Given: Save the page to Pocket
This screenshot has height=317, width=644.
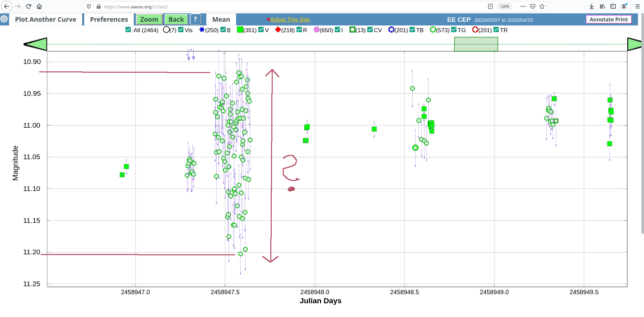Looking at the screenshot, I should coord(533,6).
